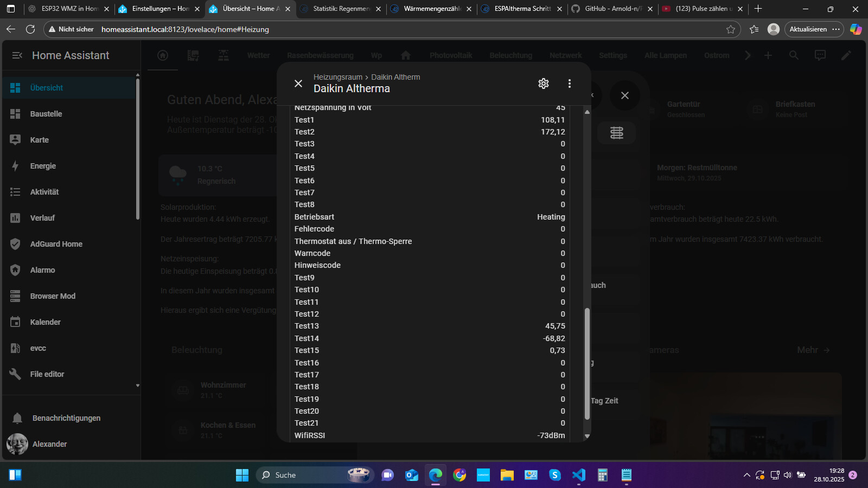Open the three-dot menu in dialog header

[x=569, y=84]
